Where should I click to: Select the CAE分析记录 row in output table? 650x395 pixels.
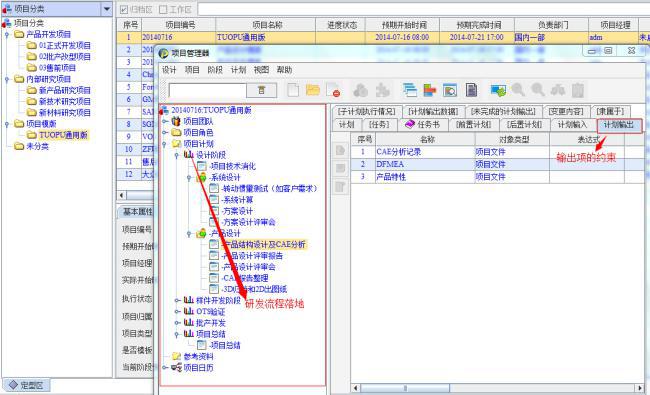point(497,152)
